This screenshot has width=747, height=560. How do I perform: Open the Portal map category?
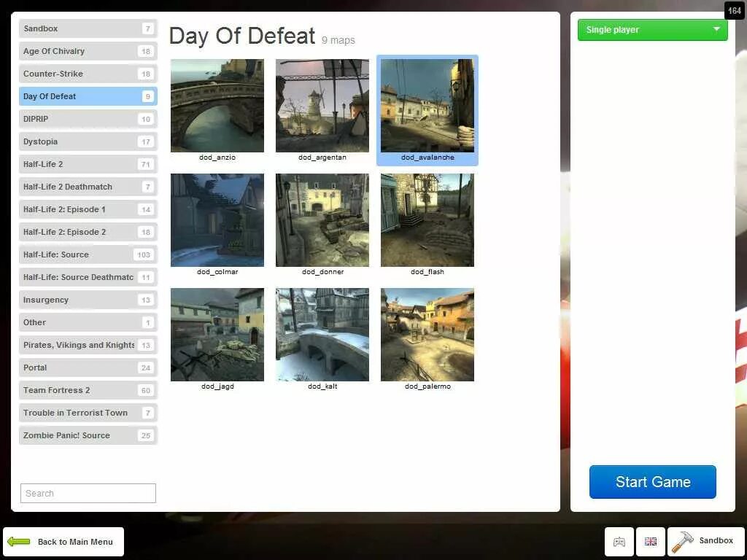[x=88, y=367]
